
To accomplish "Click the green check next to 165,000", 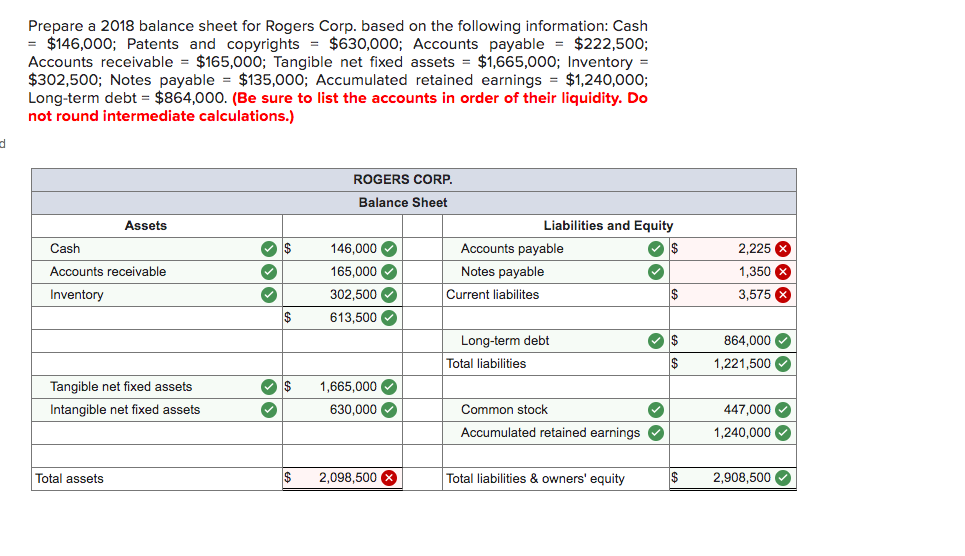I will pyautogui.click(x=389, y=272).
